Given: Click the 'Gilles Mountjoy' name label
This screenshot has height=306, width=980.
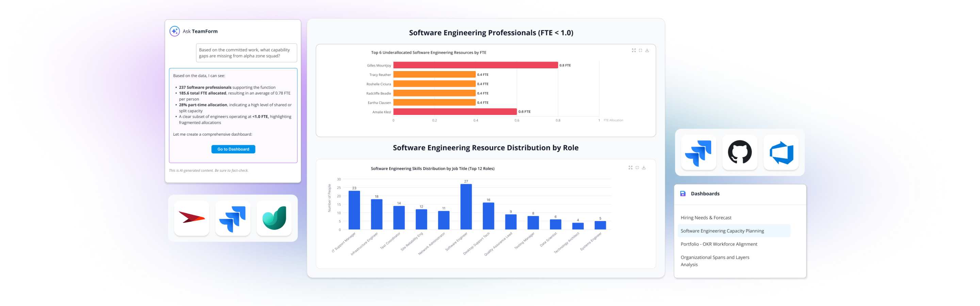Looking at the screenshot, I should tap(379, 65).
